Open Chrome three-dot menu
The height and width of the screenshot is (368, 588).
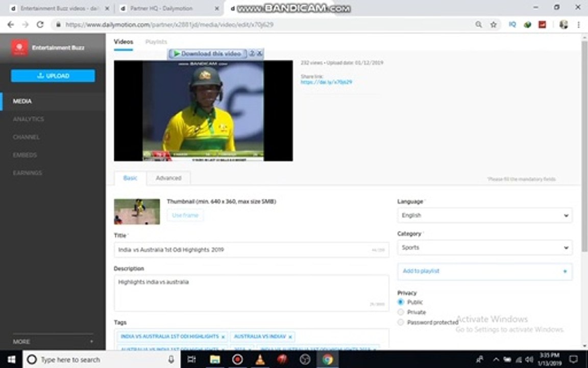pyautogui.click(x=579, y=25)
